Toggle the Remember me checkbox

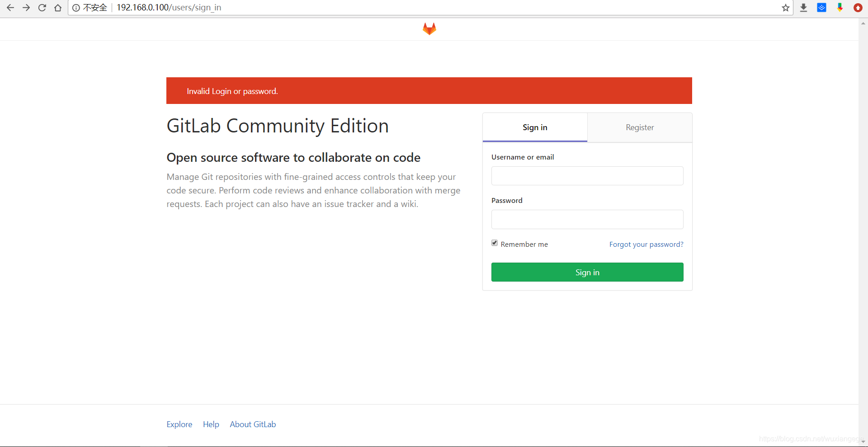[495, 243]
